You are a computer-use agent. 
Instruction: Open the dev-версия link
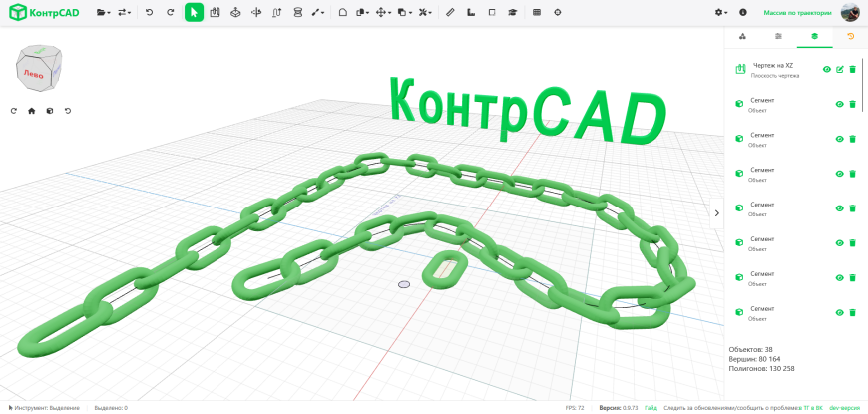point(844,408)
